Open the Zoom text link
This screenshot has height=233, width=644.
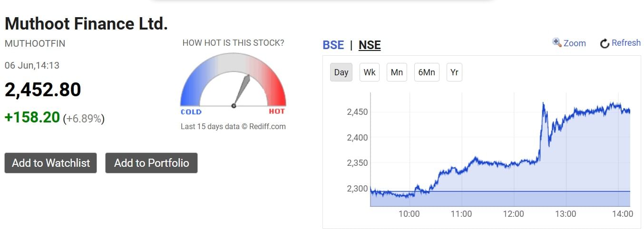(575, 43)
